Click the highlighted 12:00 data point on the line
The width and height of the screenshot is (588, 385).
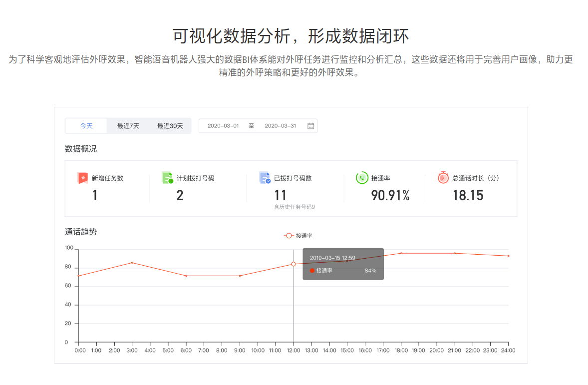[294, 265]
